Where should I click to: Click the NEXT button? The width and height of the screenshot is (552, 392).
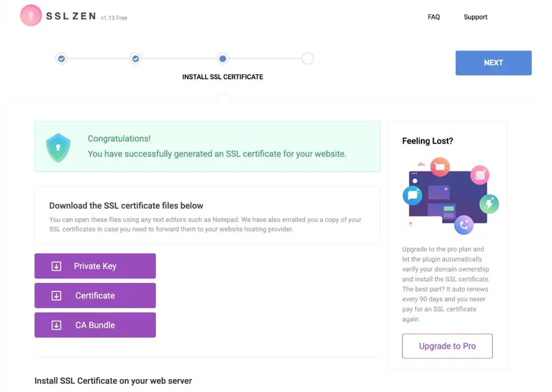tap(494, 62)
